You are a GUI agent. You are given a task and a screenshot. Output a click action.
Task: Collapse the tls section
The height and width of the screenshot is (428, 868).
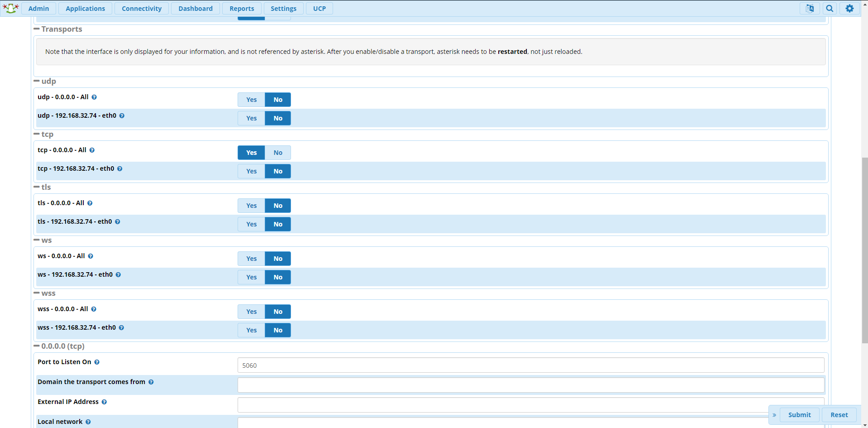(x=37, y=187)
